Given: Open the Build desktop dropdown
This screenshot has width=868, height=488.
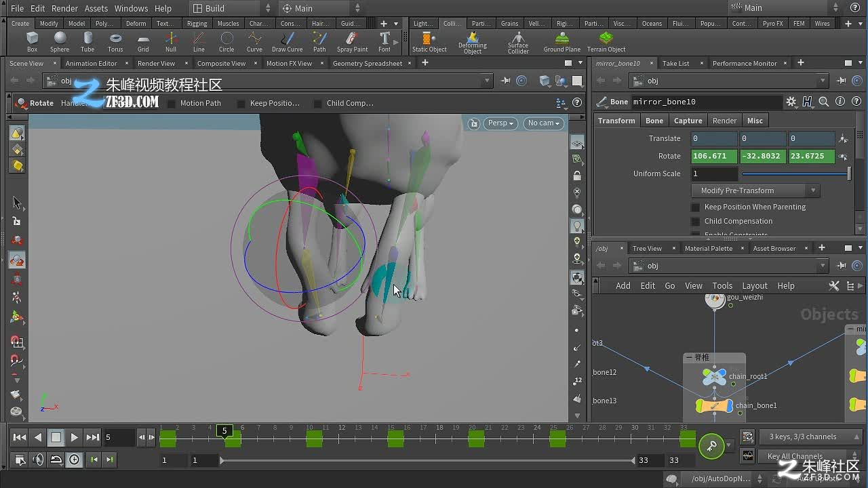Looking at the screenshot, I should [231, 8].
